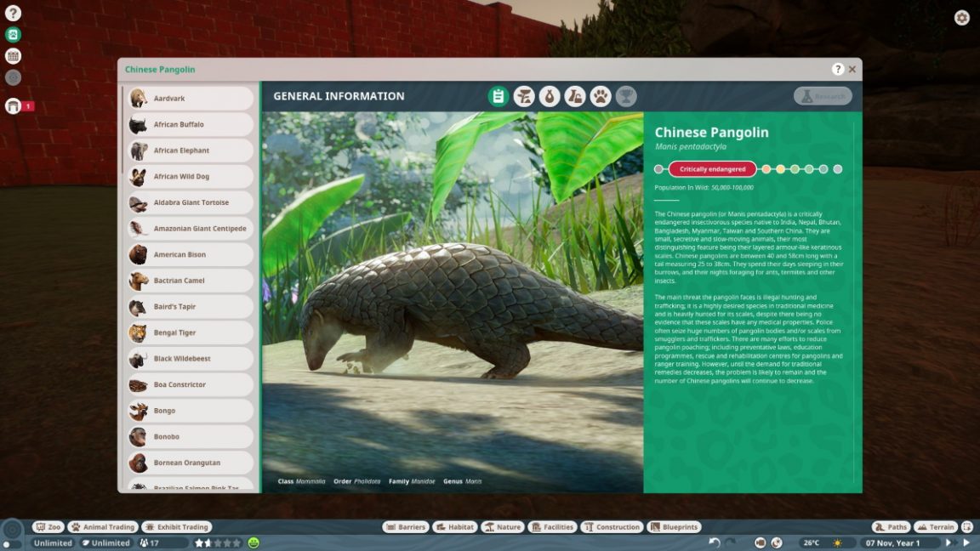Select the General Information clipboard tab

499,96
